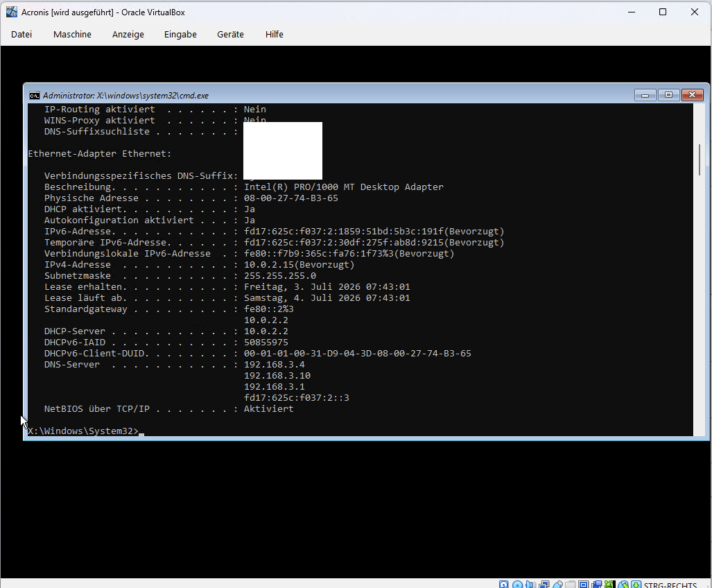712x588 pixels.
Task: Click the DNS server entry 192.168.3.1
Action: 275,387
